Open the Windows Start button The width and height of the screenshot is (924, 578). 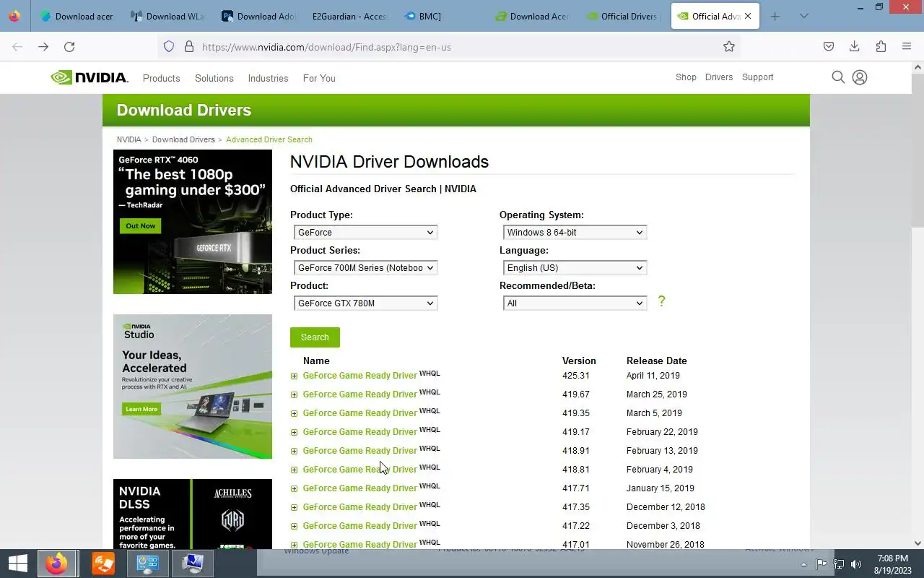coord(18,564)
